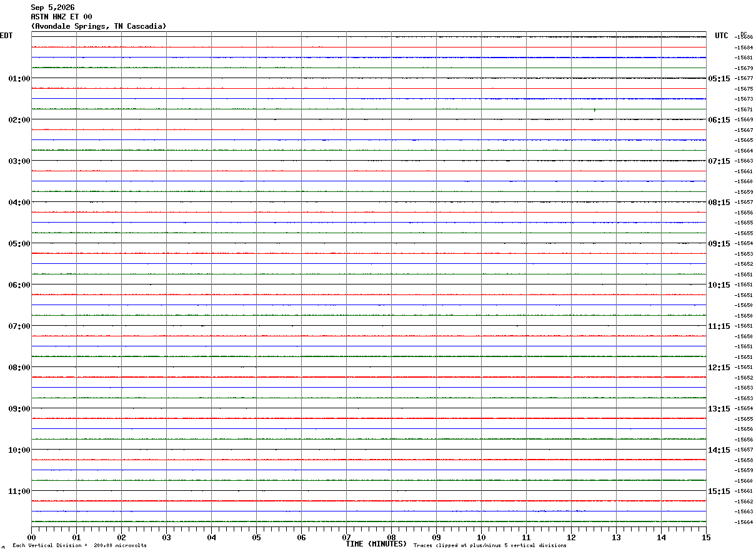This screenshot has height=554, width=756.
Task: Click the green spike on the 01:45 trace
Action: 594,110
